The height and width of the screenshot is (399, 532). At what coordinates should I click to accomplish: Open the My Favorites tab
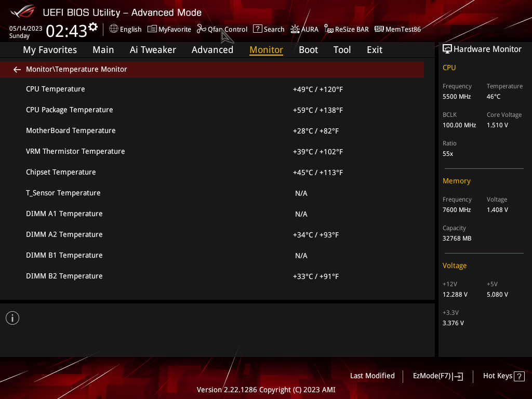(x=50, y=50)
